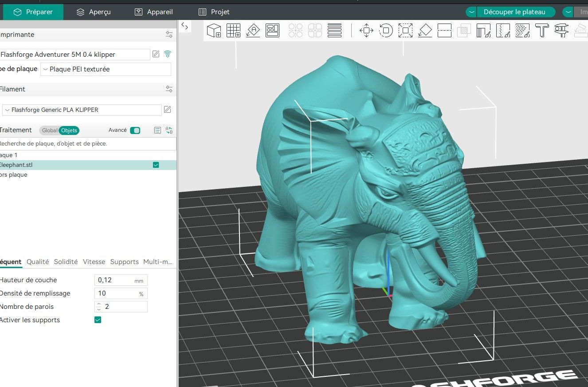Image resolution: width=588 pixels, height=387 pixels.
Task: Select the Lay on face tool
Action: tap(425, 30)
